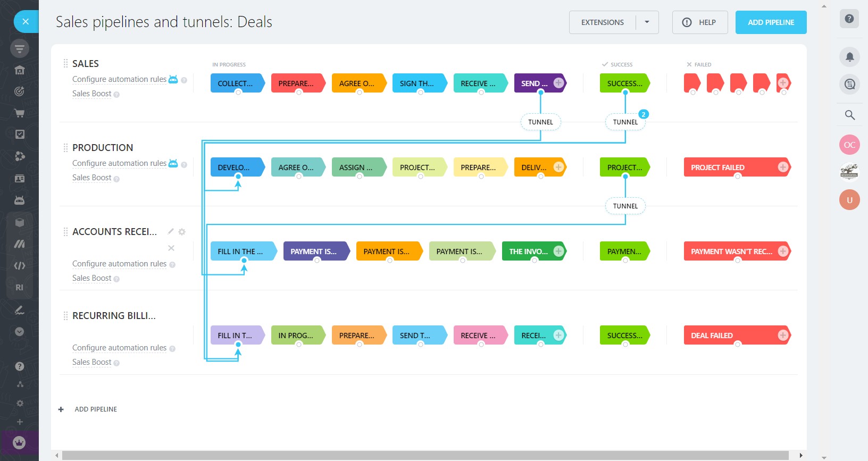The image size is (868, 461).
Task: Open the shopping cart icon in left sidebar
Action: [19, 113]
